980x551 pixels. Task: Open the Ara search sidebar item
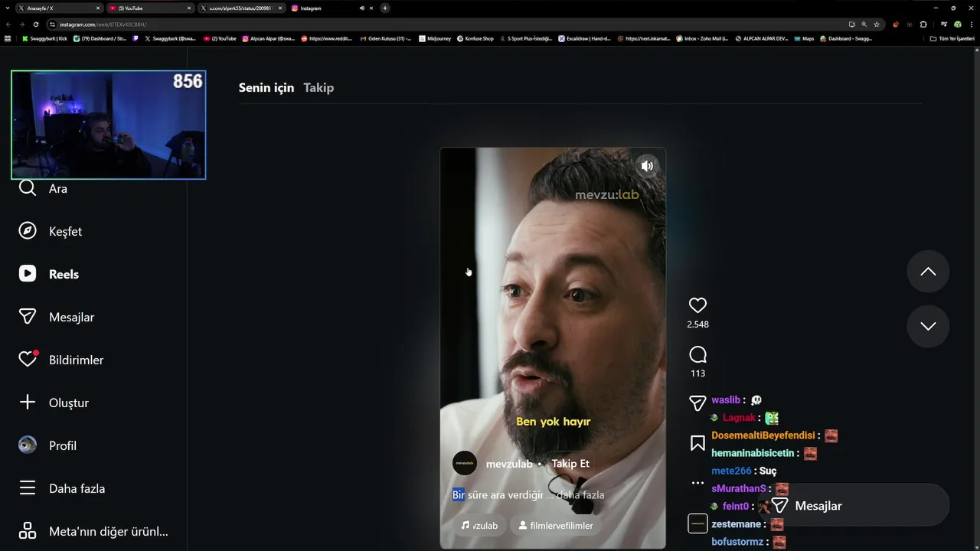tap(43, 188)
